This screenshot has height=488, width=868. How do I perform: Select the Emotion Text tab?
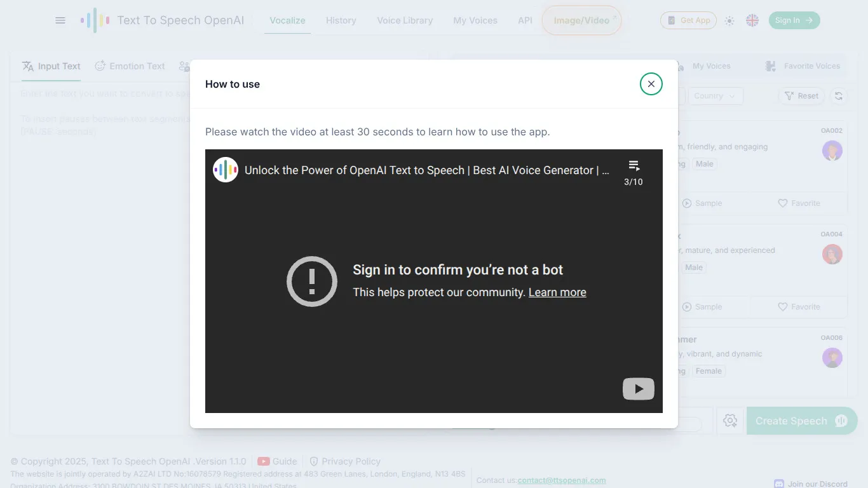(130, 66)
